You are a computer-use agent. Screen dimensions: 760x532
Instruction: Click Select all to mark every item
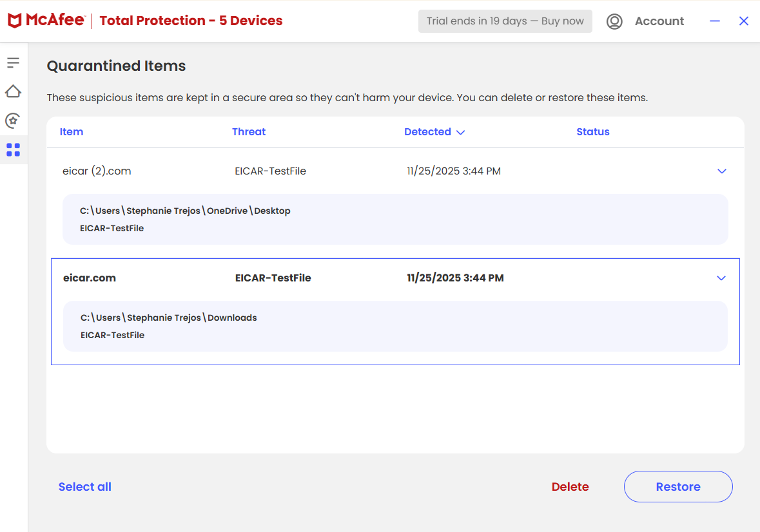pos(84,486)
